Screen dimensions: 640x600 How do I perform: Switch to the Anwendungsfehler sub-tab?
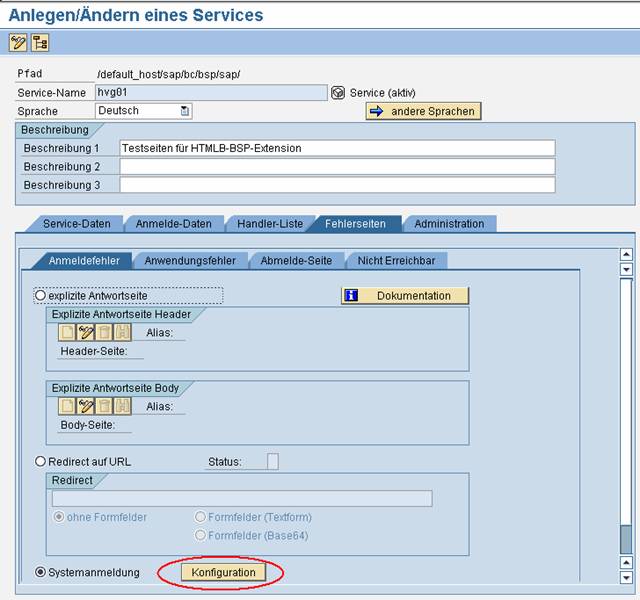point(190,260)
